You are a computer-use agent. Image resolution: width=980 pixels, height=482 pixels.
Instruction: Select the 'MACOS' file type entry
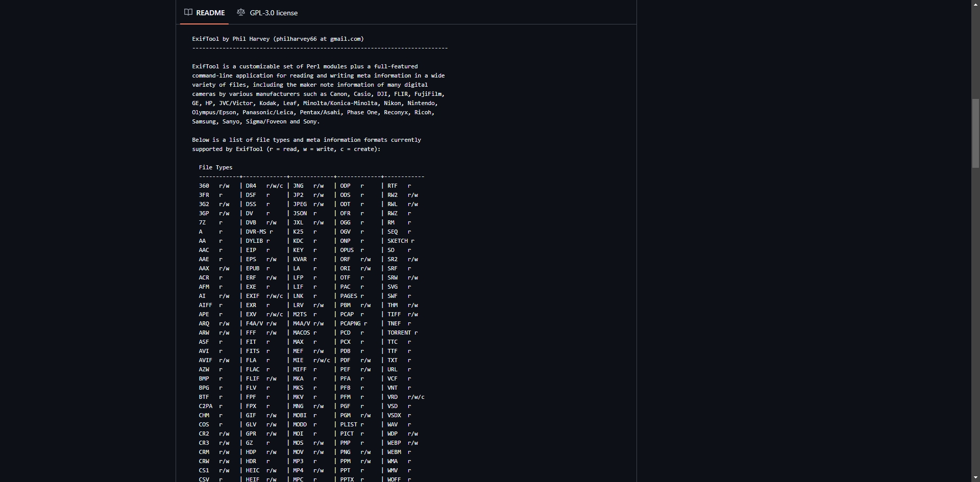point(301,333)
